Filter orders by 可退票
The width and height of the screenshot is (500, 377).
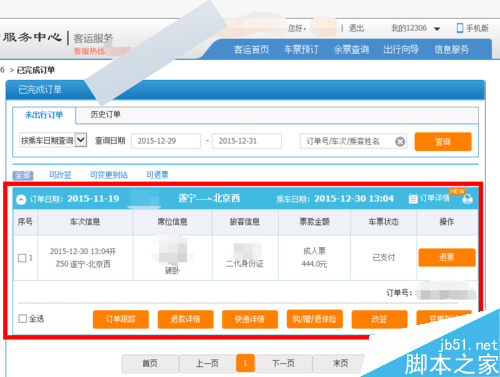click(x=157, y=175)
